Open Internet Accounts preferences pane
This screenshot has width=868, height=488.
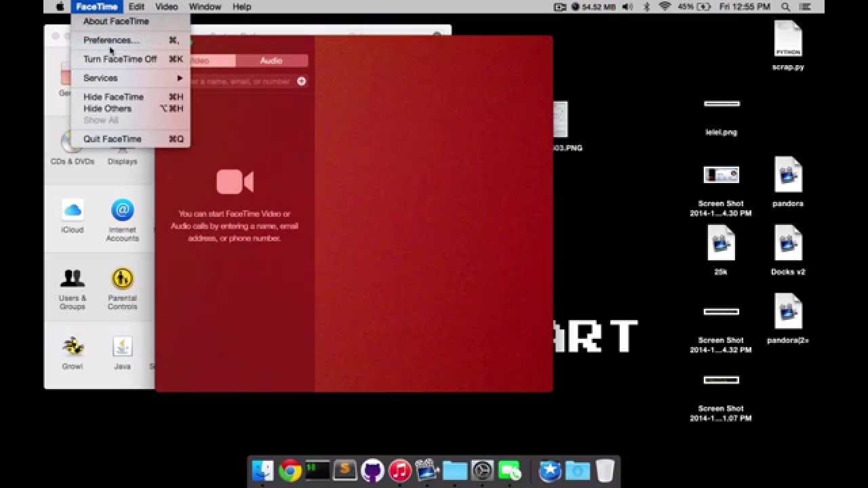(122, 220)
